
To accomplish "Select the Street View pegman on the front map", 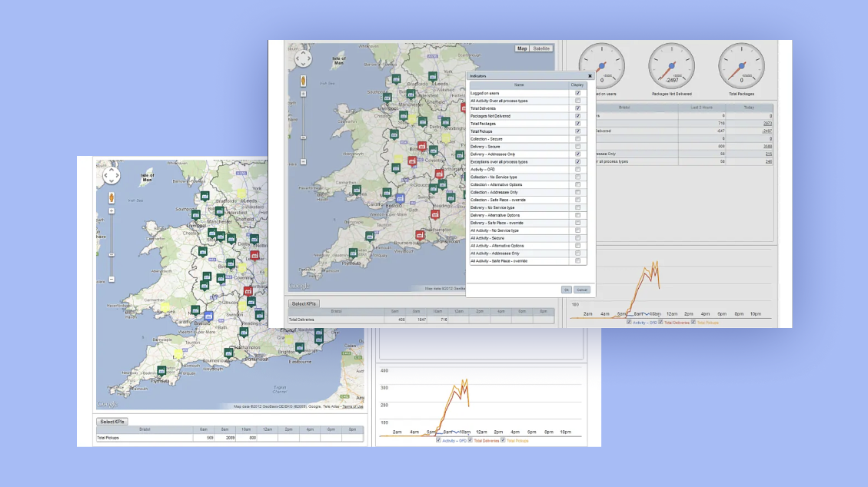I will click(x=303, y=81).
